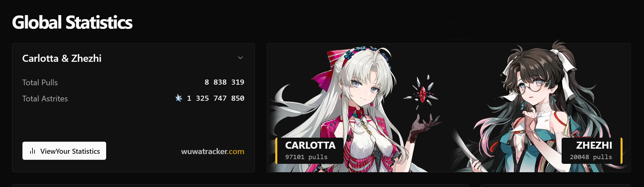Click the bar chart icon in statistics button

32,151
